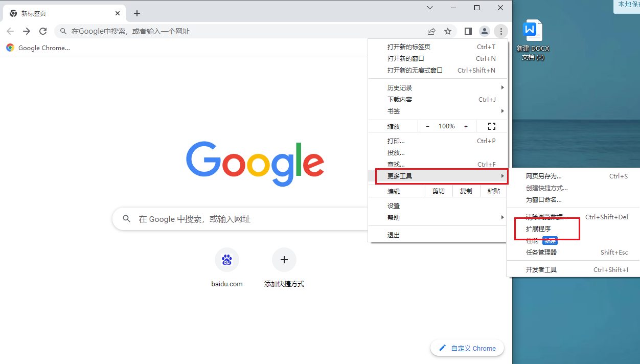Click 复制 in the edit row
Viewport: 640px width, 364px height.
[x=466, y=191]
